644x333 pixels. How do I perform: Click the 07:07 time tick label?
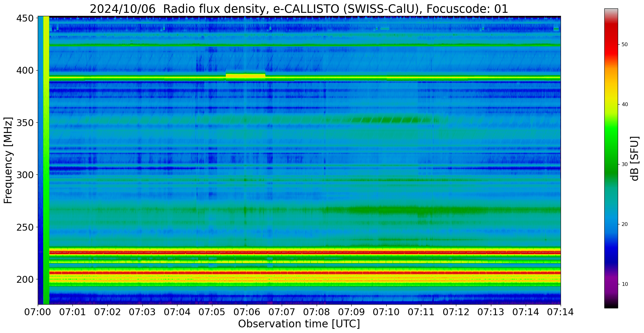click(x=282, y=312)
